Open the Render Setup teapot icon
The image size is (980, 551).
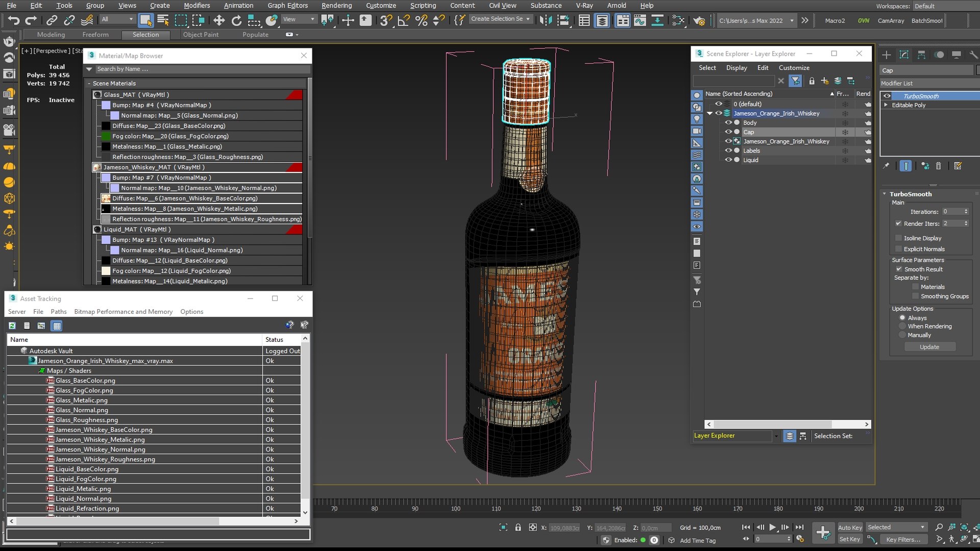point(699,20)
